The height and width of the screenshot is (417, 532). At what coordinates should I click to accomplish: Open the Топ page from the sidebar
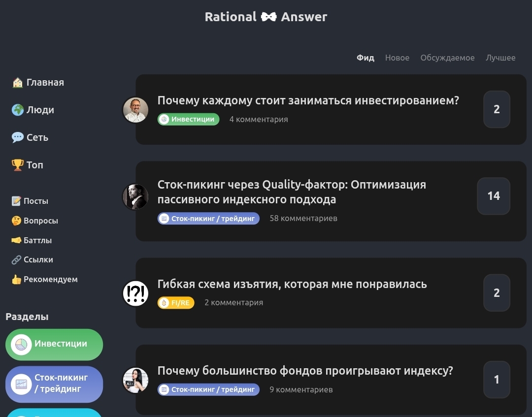(x=28, y=165)
